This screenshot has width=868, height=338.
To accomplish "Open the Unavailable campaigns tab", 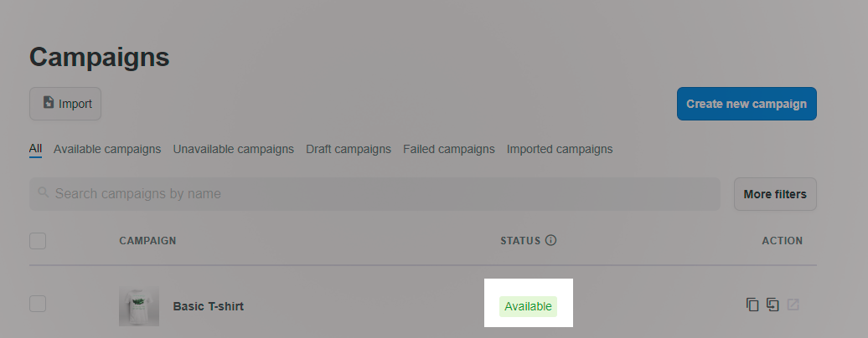I will 233,150.
